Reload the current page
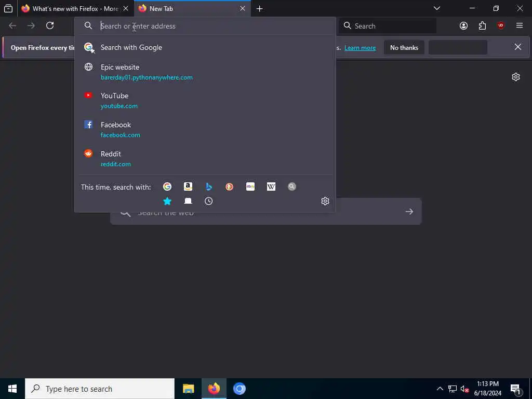This screenshot has height=399, width=532. click(50, 25)
